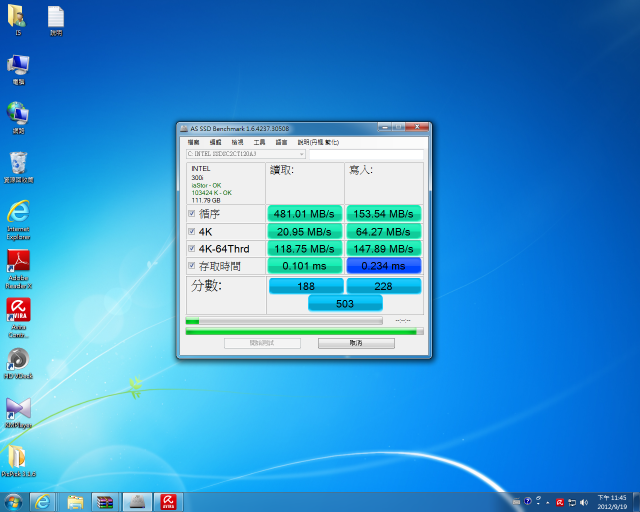
Task: Click the 147.89 MB/s 4K-64Thrd write value
Action: [x=384, y=249]
